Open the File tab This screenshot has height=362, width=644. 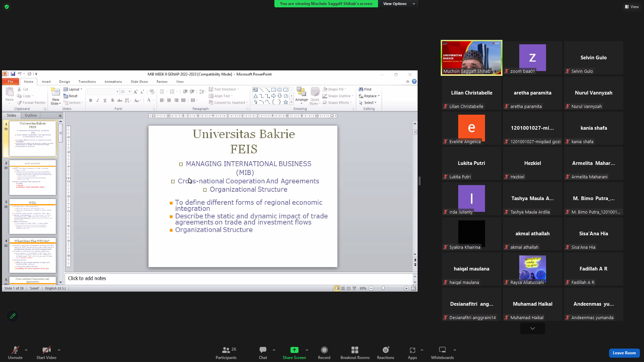click(11, 81)
